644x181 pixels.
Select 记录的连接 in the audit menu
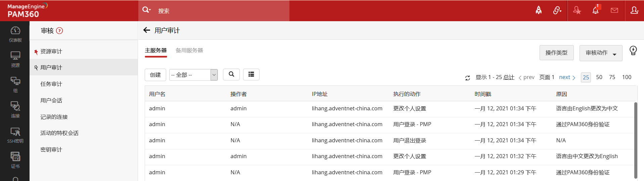click(54, 117)
